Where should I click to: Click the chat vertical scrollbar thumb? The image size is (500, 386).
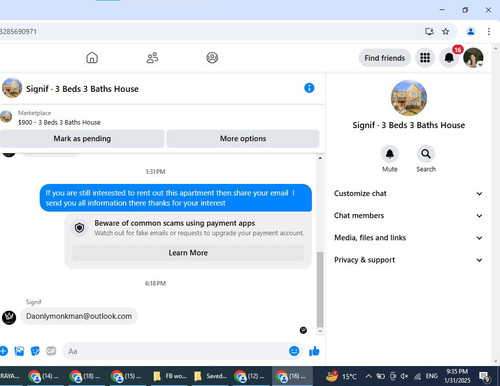pos(320,289)
